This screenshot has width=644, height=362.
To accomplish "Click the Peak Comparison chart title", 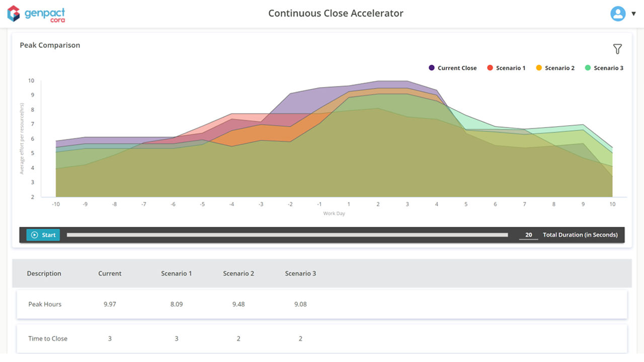I will point(50,45).
